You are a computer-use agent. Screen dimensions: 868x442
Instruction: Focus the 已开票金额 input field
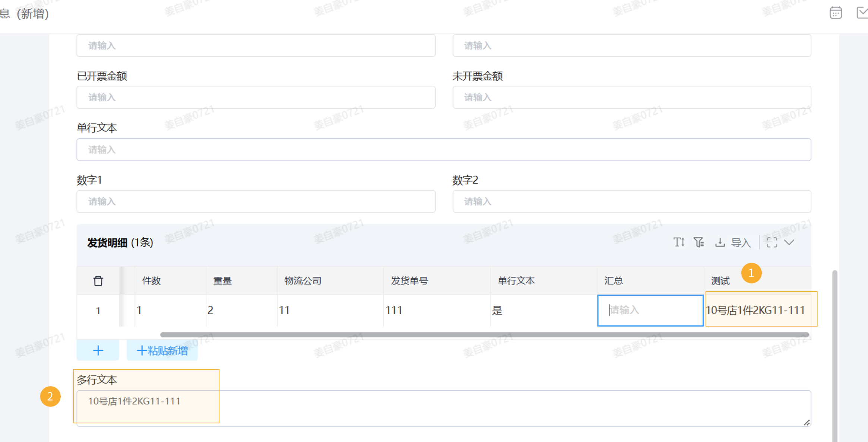tap(256, 98)
